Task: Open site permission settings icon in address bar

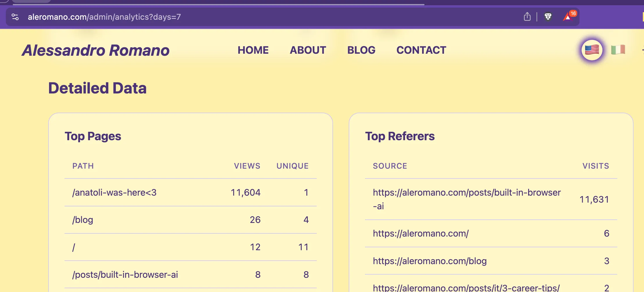Action: coord(15,17)
